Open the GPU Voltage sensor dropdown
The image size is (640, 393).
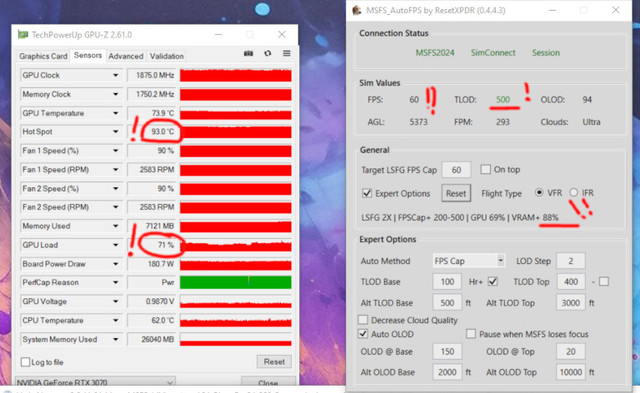point(116,302)
